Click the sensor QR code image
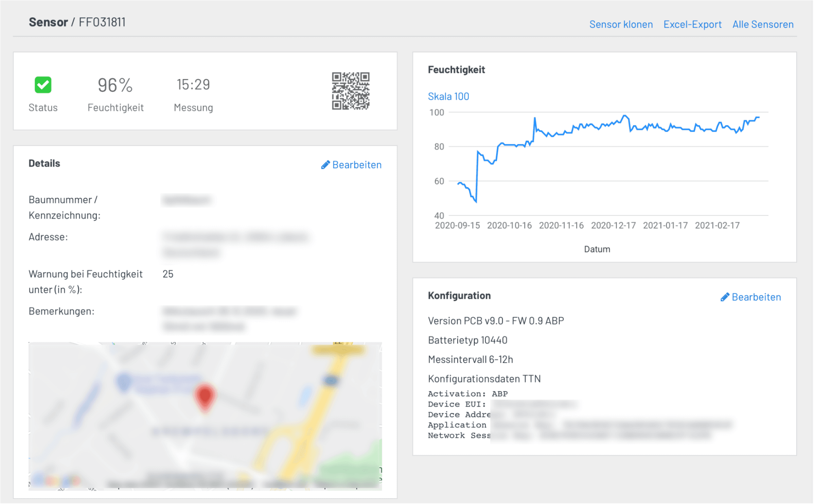The height and width of the screenshot is (504, 814). [x=350, y=91]
